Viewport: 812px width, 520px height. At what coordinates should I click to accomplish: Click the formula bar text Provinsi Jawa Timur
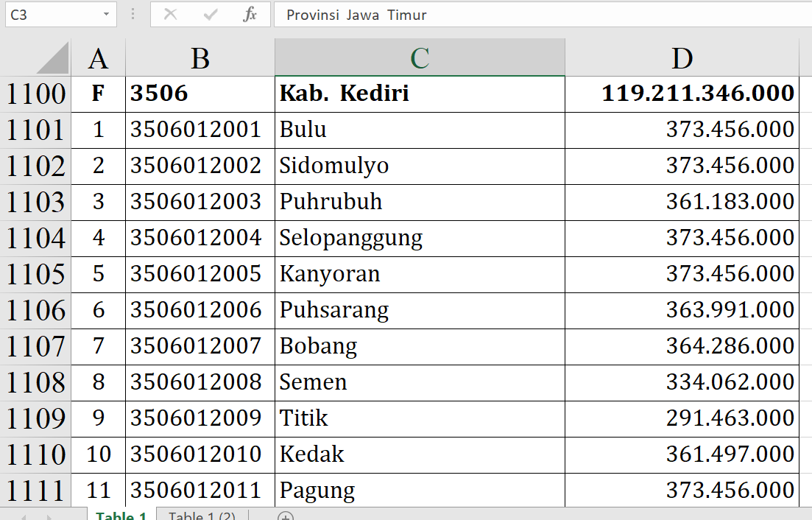356,15
